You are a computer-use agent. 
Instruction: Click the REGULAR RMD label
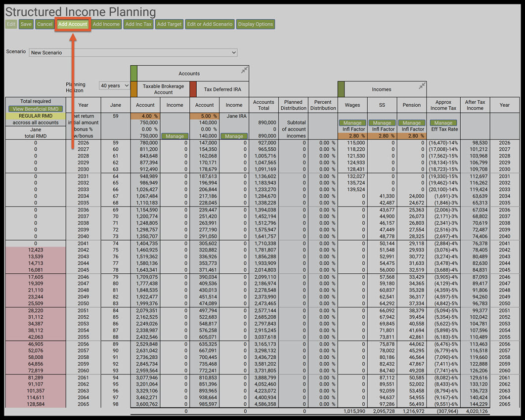click(x=36, y=116)
